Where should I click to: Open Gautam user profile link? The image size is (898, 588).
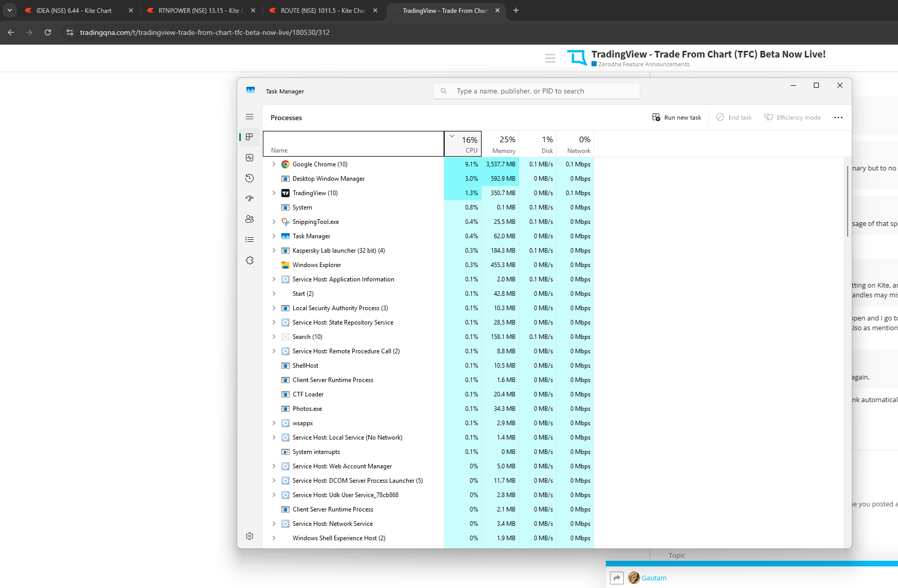coord(654,578)
